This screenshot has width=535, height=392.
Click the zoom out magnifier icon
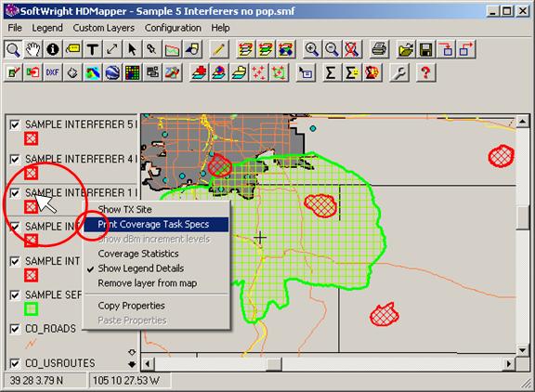click(332, 49)
